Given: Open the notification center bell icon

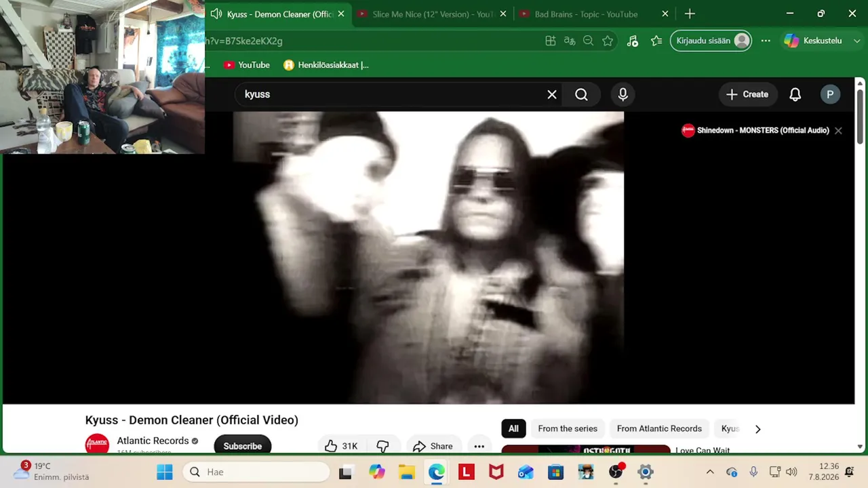Looking at the screenshot, I should pos(850,472).
